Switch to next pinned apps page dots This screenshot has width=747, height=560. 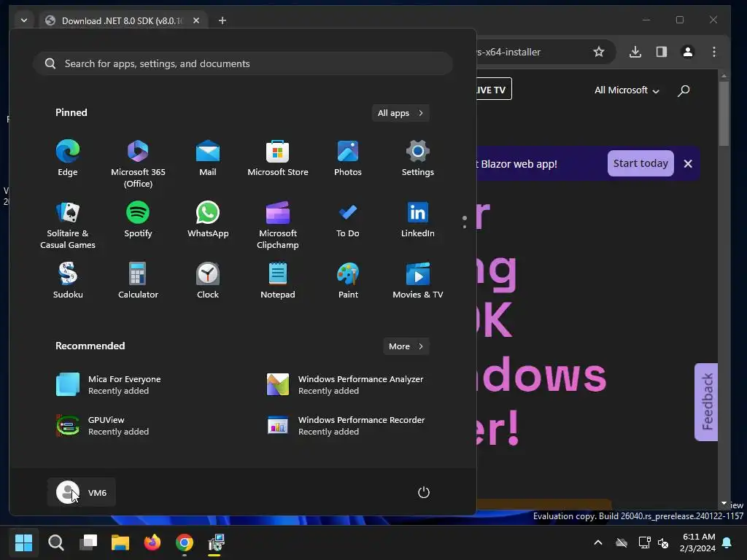[x=465, y=222]
